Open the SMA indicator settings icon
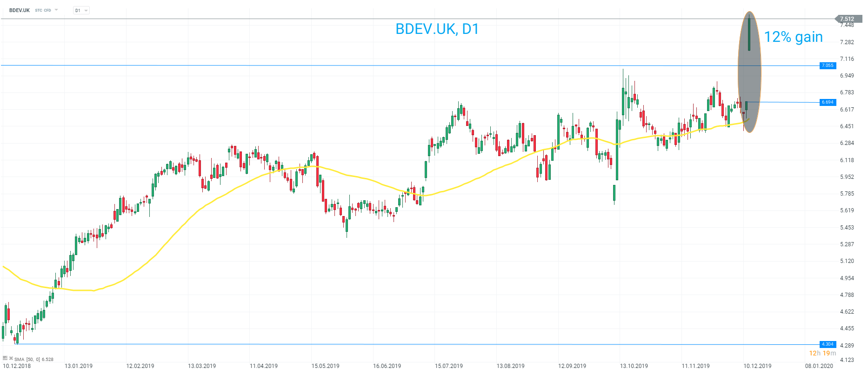868x374 pixels. 5,358
